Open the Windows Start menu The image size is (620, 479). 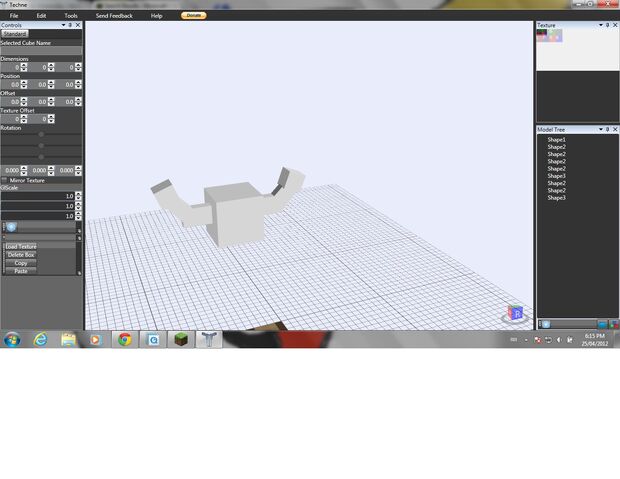pos(12,340)
